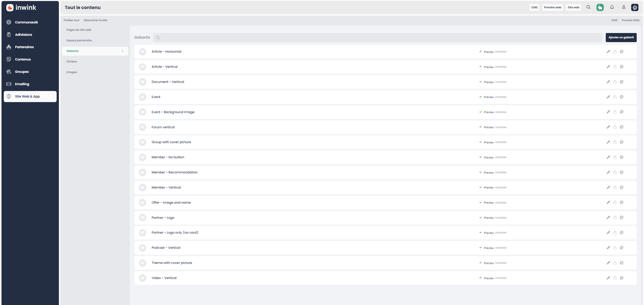The height and width of the screenshot is (305, 644).
Task: Open notifications bell icon
Action: tap(612, 7)
